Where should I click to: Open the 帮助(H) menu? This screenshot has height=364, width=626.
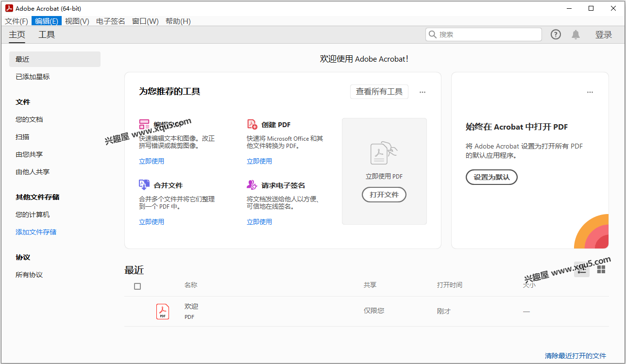[178, 21]
